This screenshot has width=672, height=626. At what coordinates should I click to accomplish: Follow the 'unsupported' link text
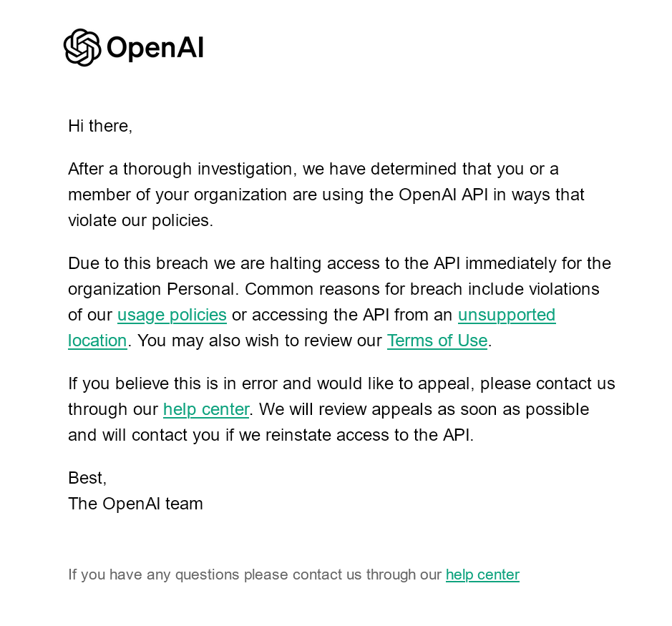(x=507, y=315)
